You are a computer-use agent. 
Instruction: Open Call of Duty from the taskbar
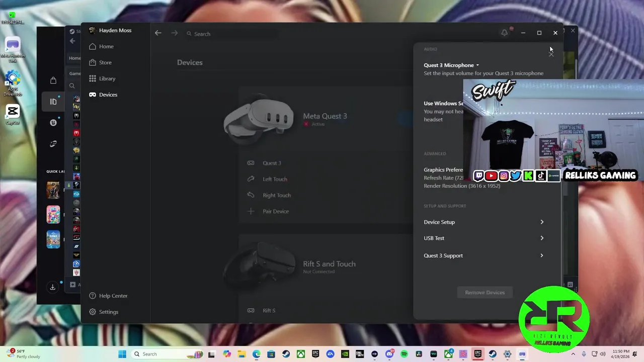360,354
